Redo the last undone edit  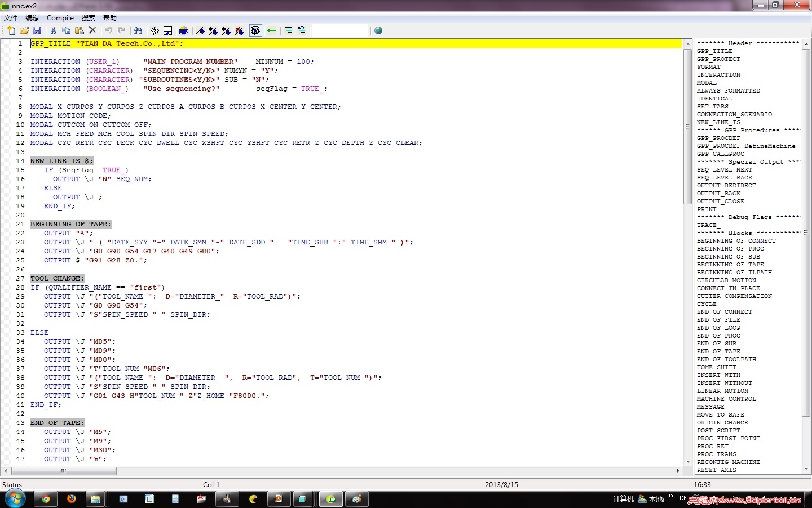point(121,30)
